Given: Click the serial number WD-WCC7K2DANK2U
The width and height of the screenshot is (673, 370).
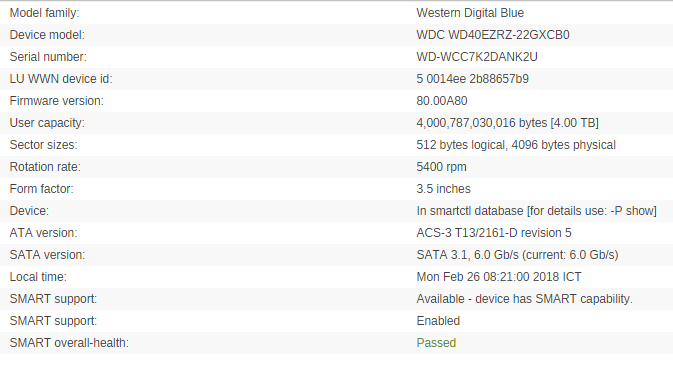Looking at the screenshot, I should tap(477, 57).
